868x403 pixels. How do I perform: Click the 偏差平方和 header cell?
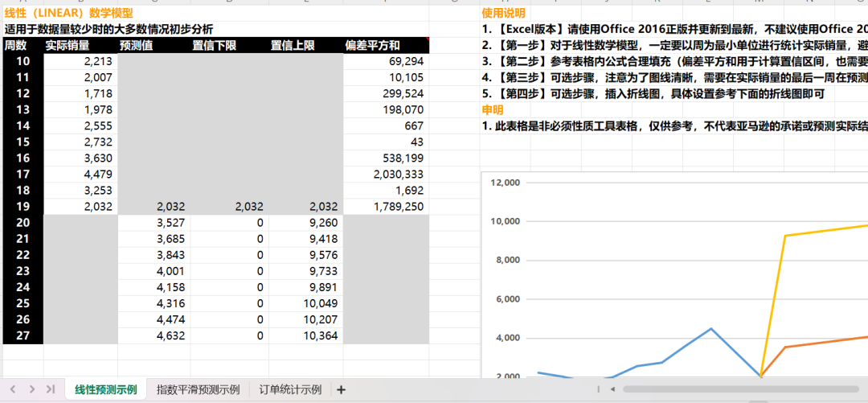pyautogui.click(x=386, y=46)
